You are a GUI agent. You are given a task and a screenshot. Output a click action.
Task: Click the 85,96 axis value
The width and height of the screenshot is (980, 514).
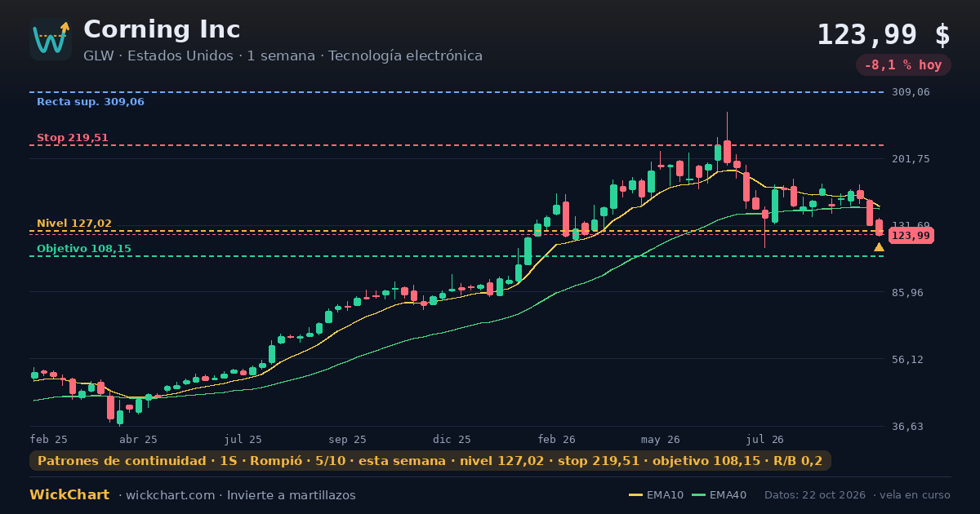coord(907,293)
